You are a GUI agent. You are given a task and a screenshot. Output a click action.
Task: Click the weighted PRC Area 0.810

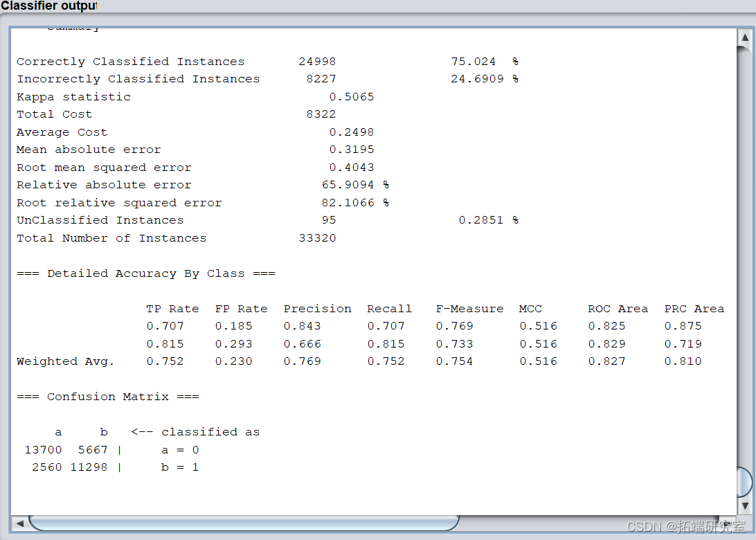683,361
